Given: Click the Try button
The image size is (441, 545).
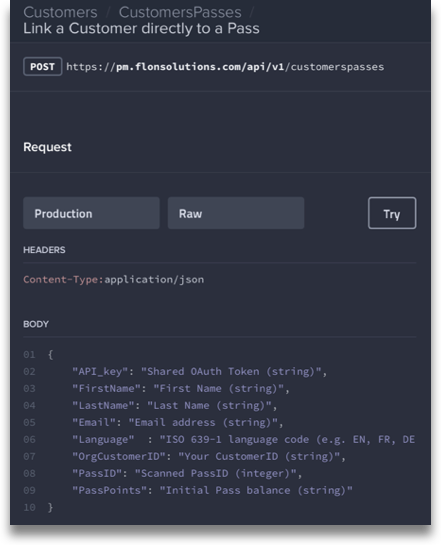Looking at the screenshot, I should tap(392, 213).
